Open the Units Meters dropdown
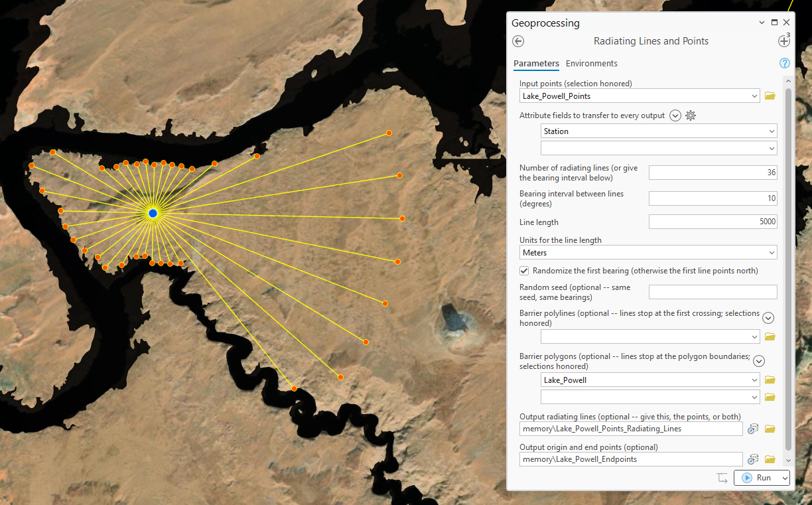This screenshot has height=505, width=812. (x=772, y=253)
